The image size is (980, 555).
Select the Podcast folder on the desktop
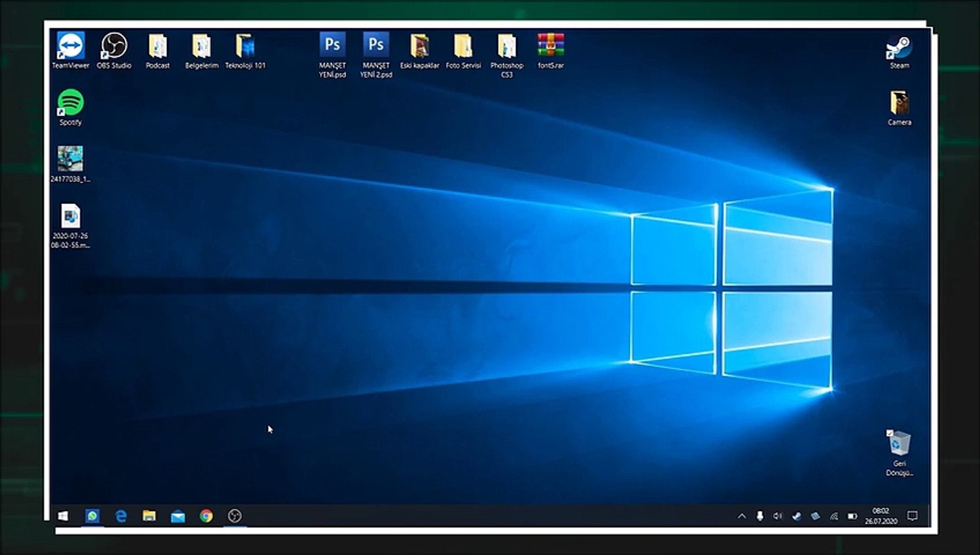(158, 51)
